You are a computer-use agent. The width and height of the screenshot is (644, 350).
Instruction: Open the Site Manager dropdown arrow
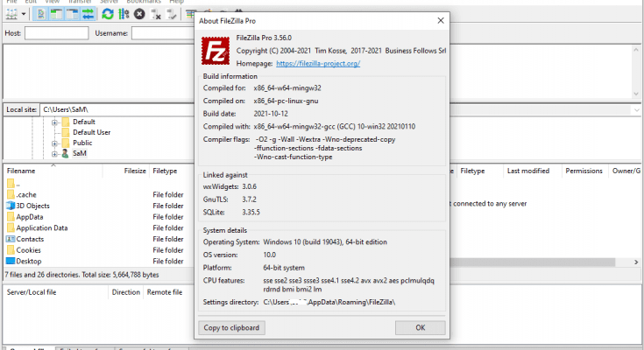tap(24, 14)
